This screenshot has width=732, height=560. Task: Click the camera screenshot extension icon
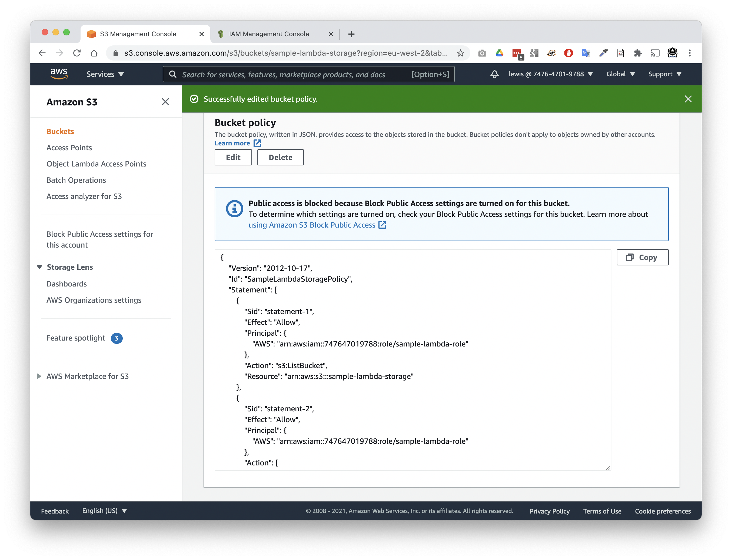click(482, 53)
